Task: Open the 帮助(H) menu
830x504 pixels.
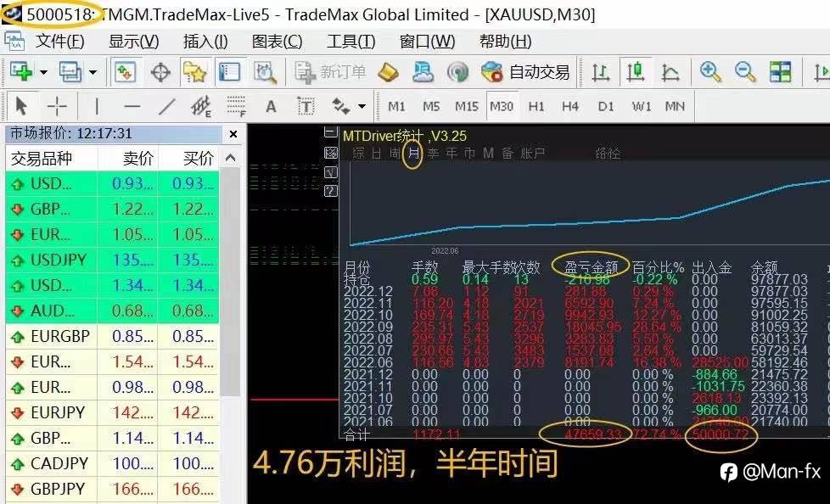Action: click(505, 42)
